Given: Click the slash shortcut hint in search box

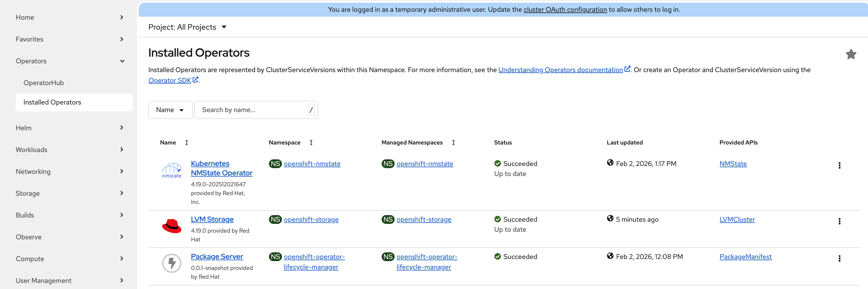Looking at the screenshot, I should [x=311, y=110].
